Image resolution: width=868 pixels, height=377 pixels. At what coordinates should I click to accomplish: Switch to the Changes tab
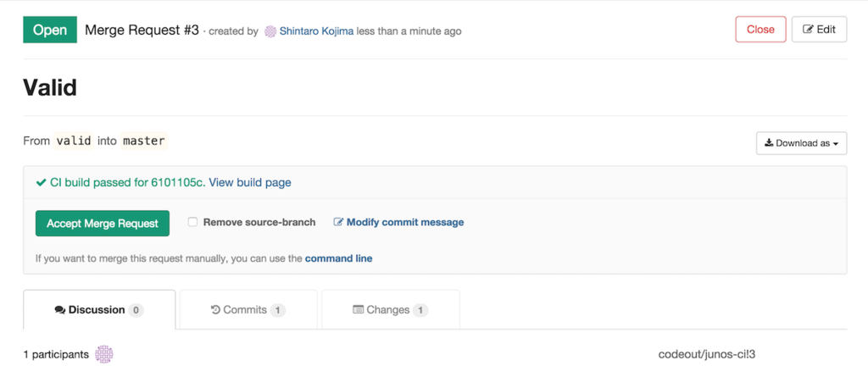tap(390, 310)
